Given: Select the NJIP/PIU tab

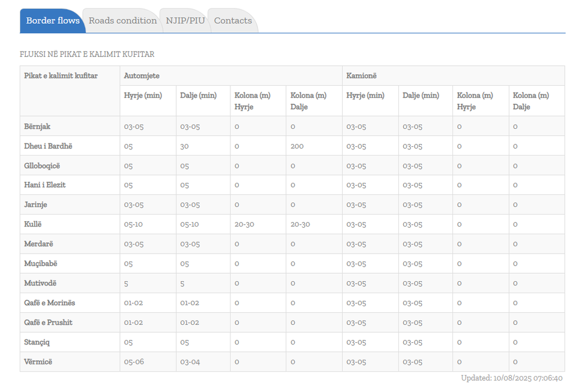Looking at the screenshot, I should (185, 21).
